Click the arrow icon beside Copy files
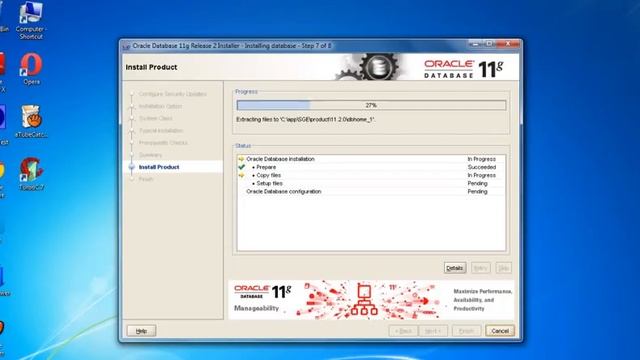 241,175
